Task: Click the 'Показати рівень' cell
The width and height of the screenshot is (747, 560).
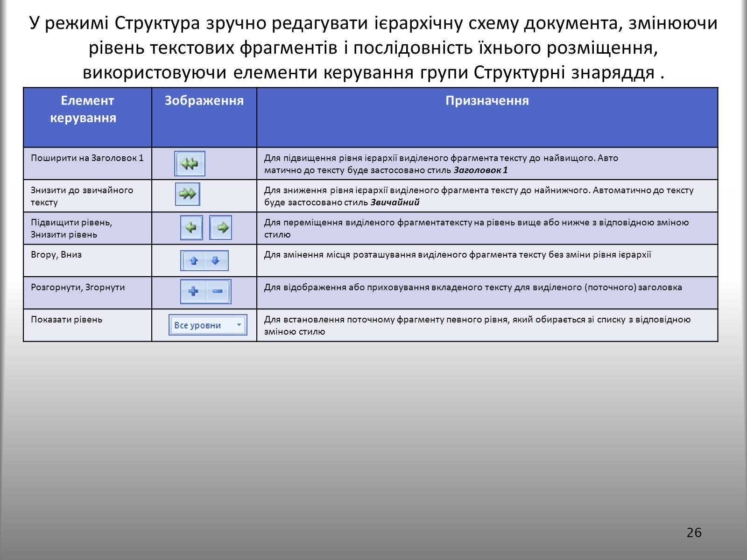Action: pyautogui.click(x=87, y=325)
